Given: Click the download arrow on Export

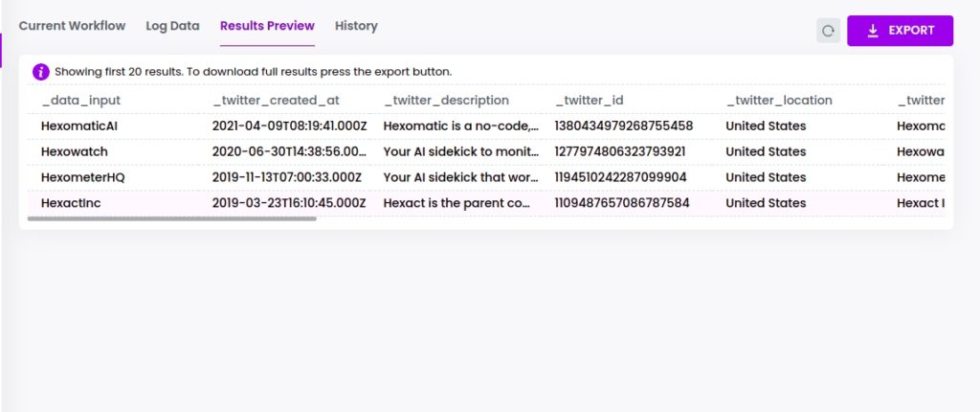Looking at the screenshot, I should point(873,31).
